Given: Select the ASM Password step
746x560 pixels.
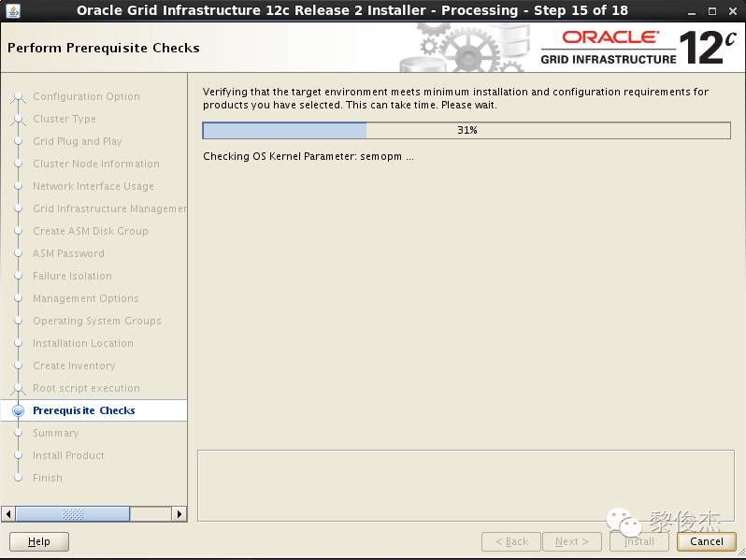Looking at the screenshot, I should tap(68, 253).
